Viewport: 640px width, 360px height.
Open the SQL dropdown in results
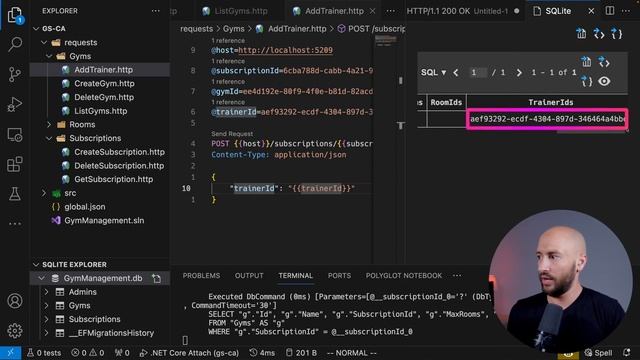[x=433, y=73]
